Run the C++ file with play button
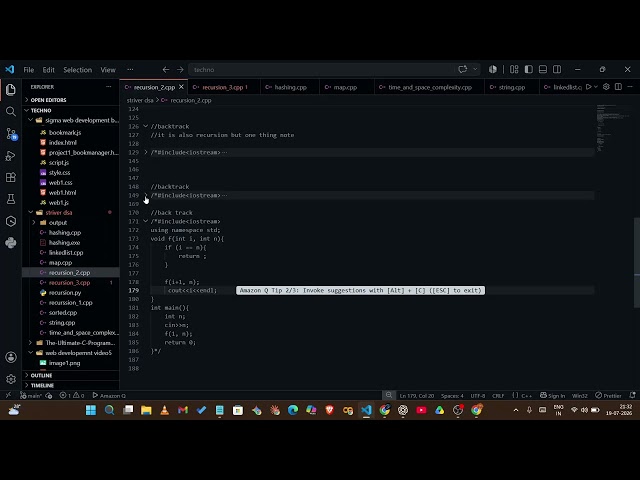 589,87
